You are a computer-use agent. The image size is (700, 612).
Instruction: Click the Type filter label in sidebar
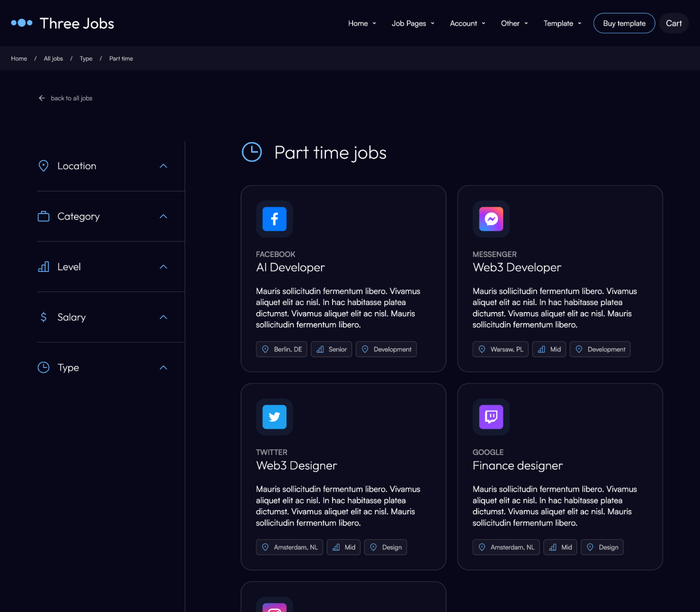pos(68,368)
